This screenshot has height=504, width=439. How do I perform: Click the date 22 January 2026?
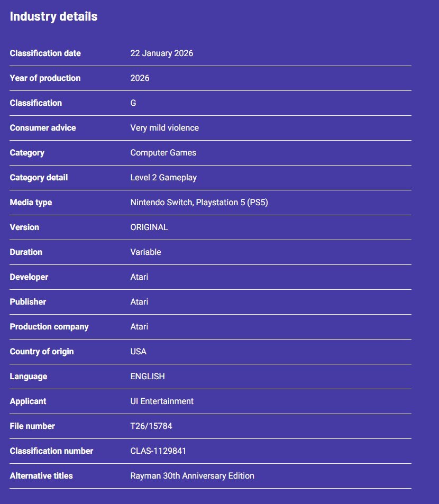(161, 53)
